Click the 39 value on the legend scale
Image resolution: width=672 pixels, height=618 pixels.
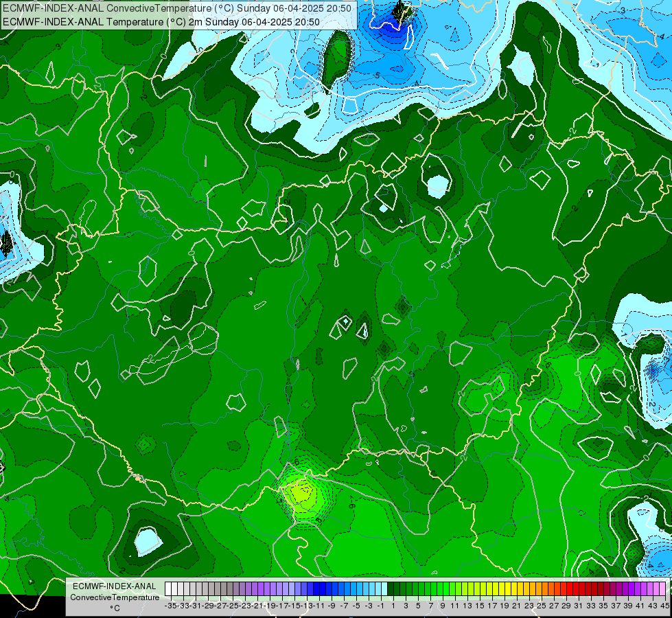click(628, 606)
